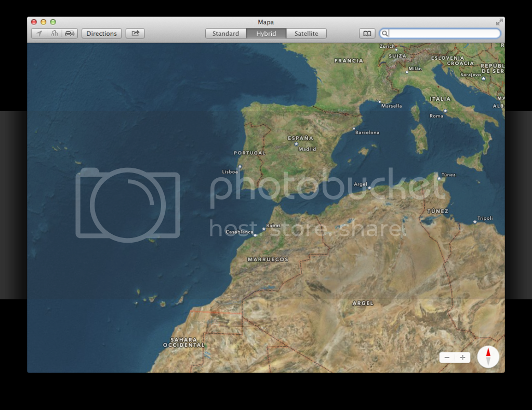The width and height of the screenshot is (532, 410).
Task: Switch to Satellite map view
Action: pos(307,33)
